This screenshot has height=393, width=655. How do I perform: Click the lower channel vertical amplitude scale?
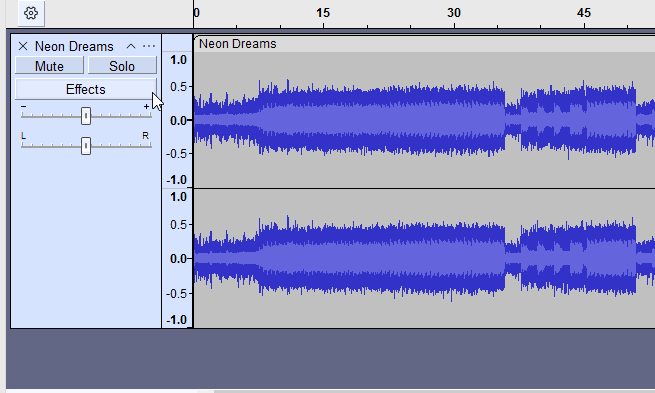[x=177, y=259]
